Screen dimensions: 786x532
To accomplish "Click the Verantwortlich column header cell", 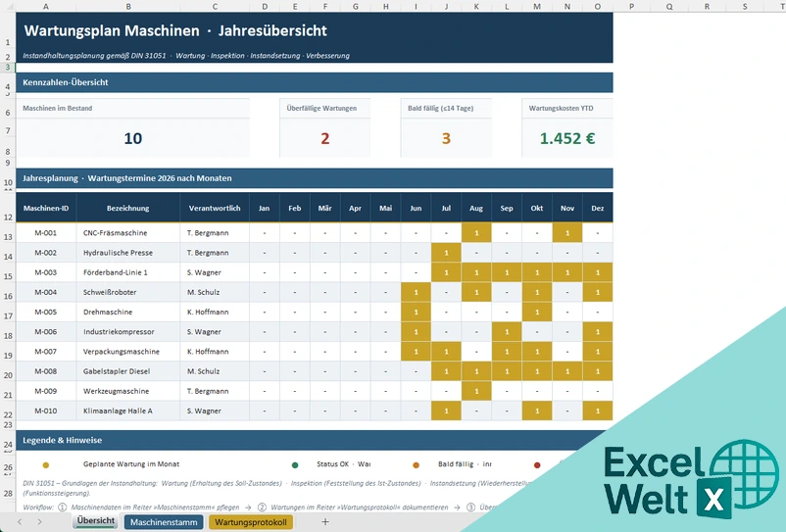I will [x=215, y=208].
